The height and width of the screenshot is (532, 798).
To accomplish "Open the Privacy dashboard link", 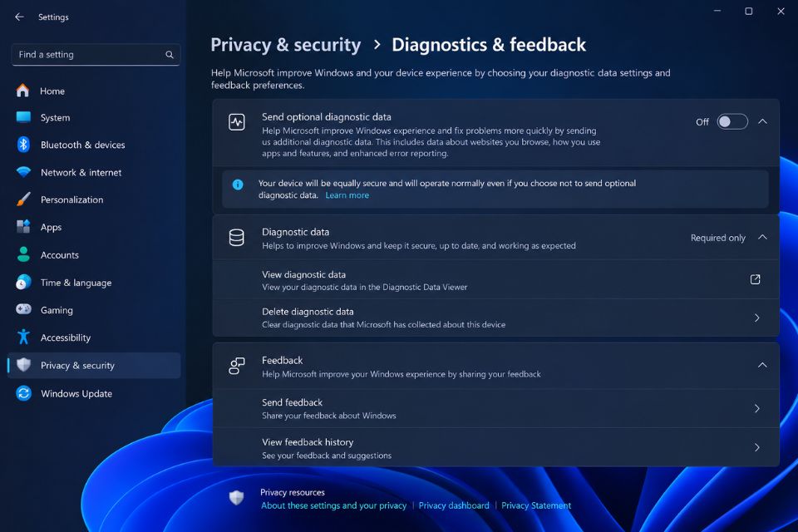I will click(x=454, y=505).
